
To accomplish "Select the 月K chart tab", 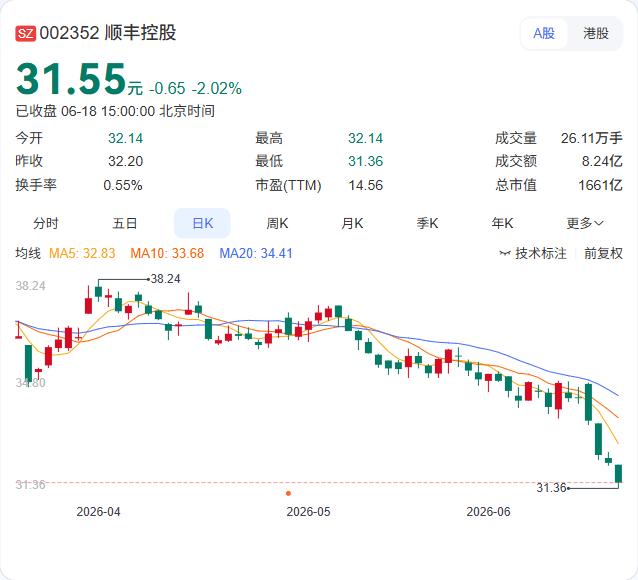I will 352,223.
